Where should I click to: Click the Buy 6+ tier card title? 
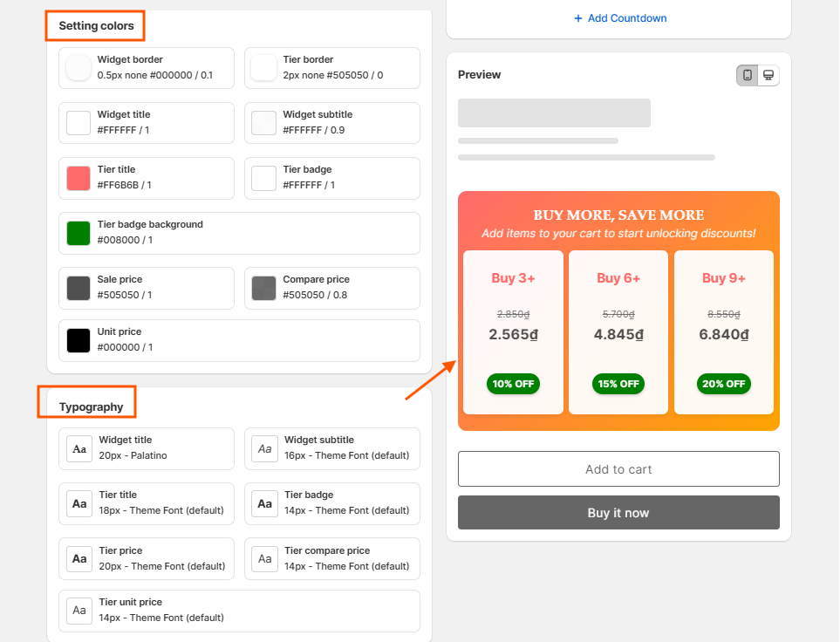(x=618, y=278)
